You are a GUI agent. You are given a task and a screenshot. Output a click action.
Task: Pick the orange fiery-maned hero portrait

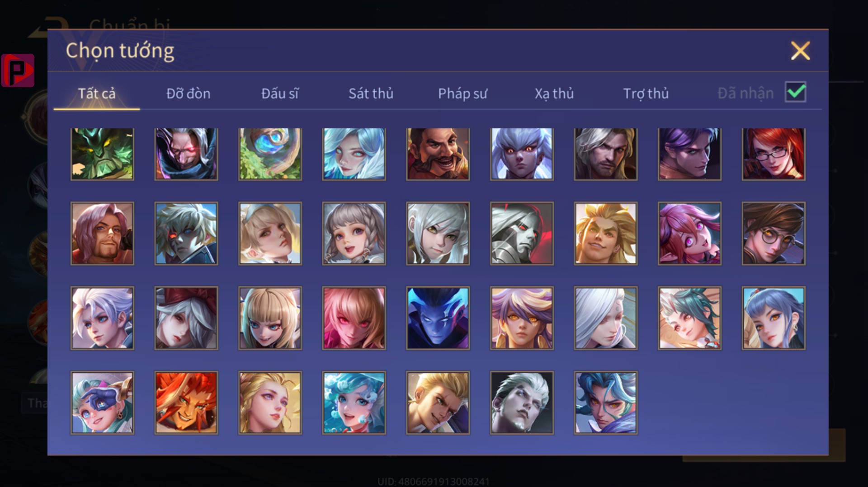click(186, 403)
